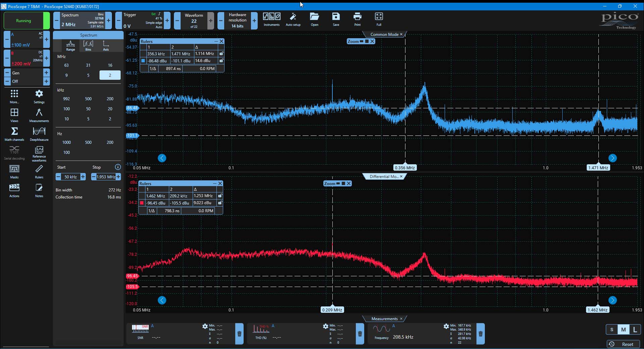Toggle the Running capture button
This screenshot has height=349, width=644.
(26, 21)
